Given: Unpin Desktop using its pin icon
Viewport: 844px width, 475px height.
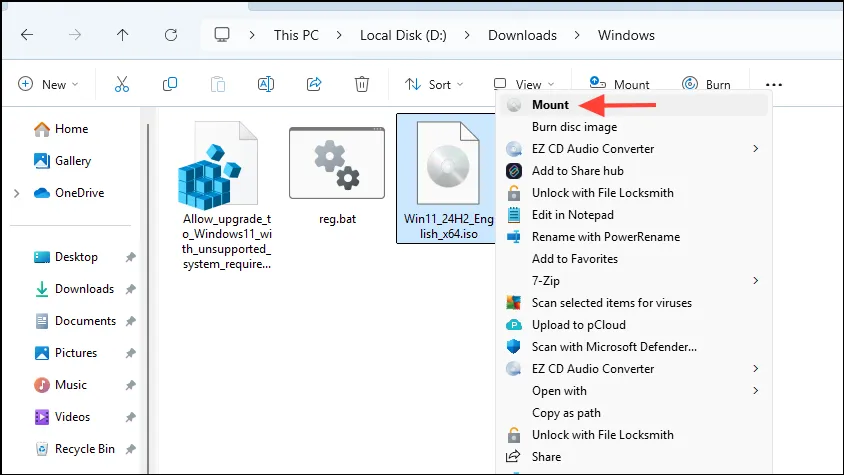Looking at the screenshot, I should coord(130,257).
